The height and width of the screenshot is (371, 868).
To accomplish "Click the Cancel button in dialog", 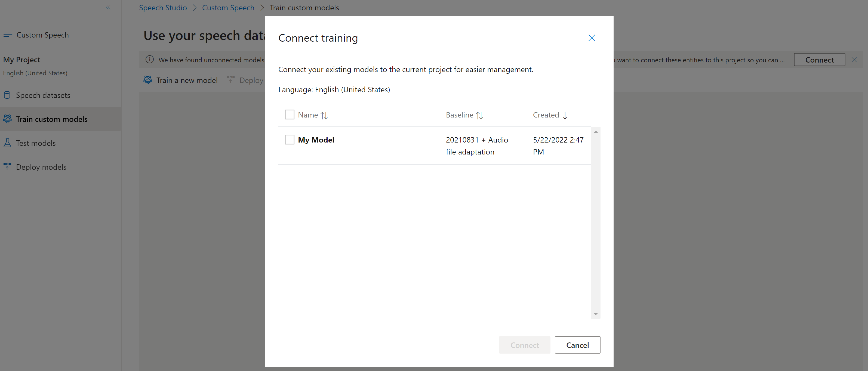I will (577, 344).
